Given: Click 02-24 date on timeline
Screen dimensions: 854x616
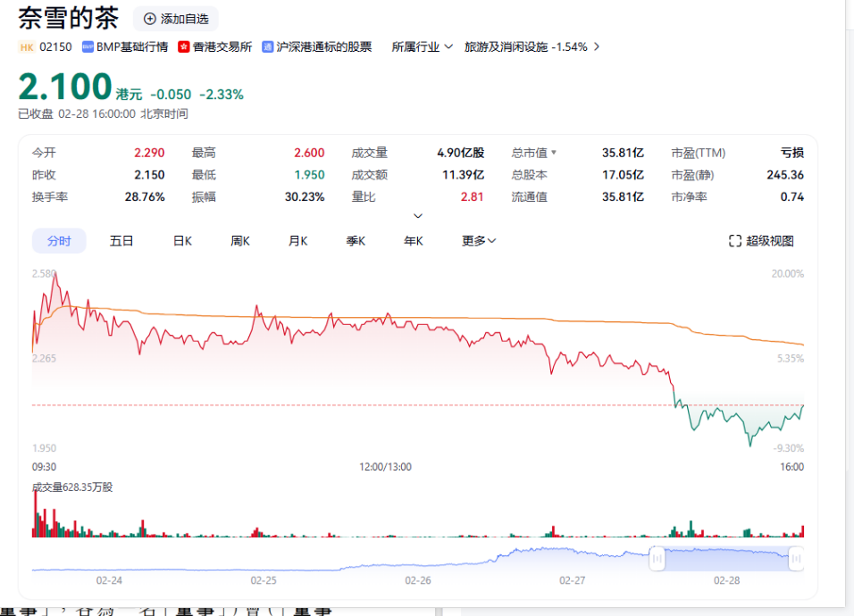Looking at the screenshot, I should (109, 580).
